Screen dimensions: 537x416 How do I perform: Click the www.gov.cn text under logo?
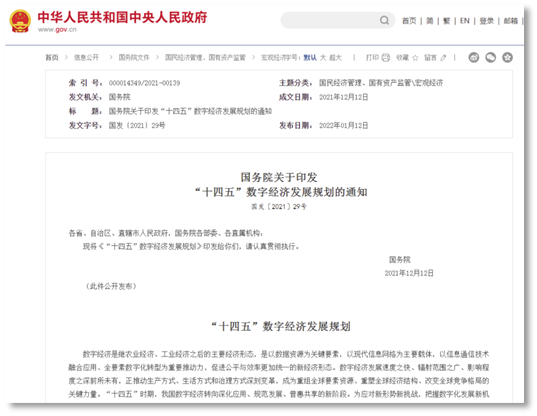[x=57, y=30]
